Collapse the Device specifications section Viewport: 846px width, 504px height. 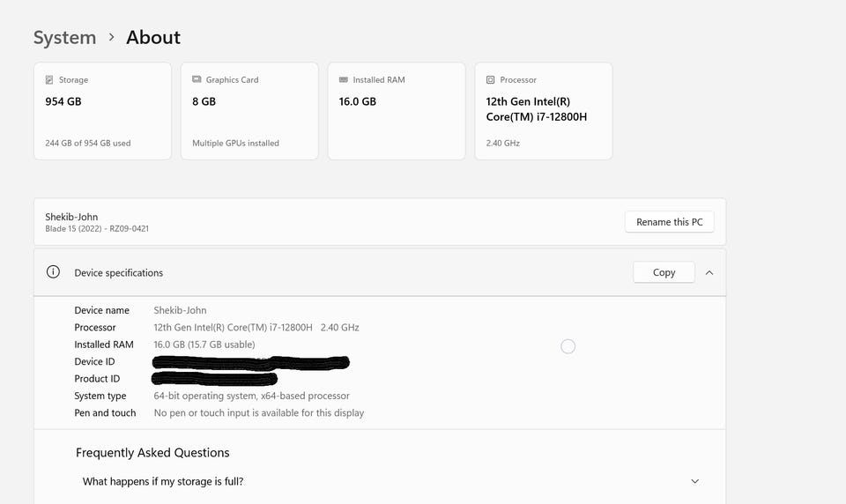click(x=709, y=273)
